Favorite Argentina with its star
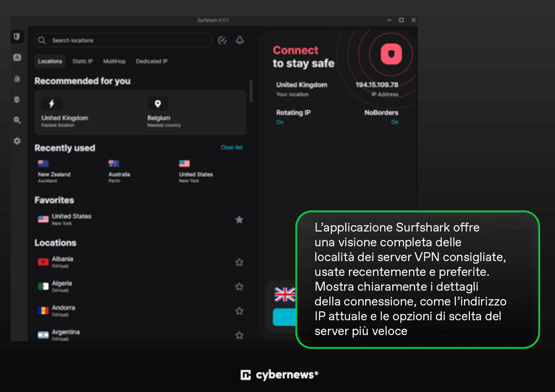 [x=239, y=335]
